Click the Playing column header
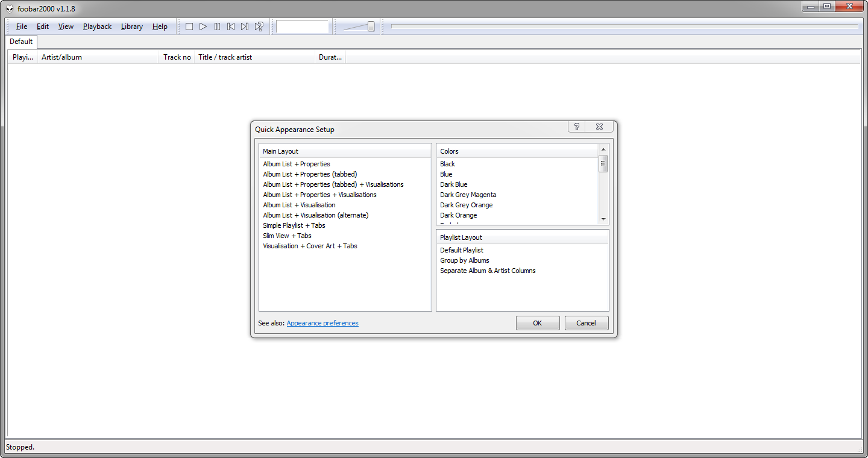 (x=23, y=57)
